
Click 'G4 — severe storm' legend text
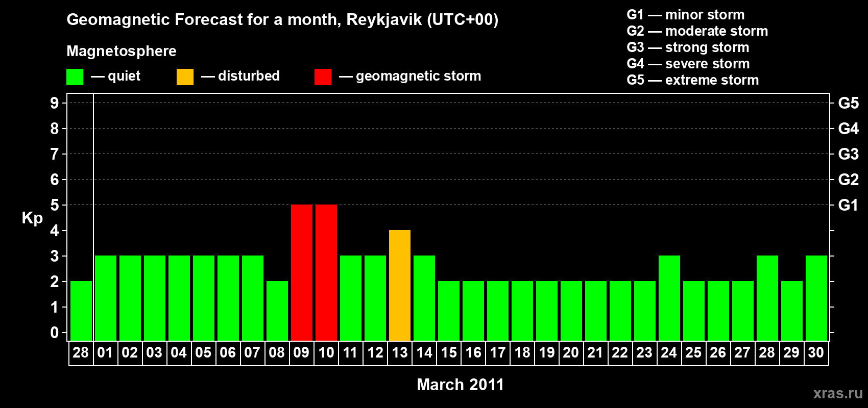click(x=688, y=64)
